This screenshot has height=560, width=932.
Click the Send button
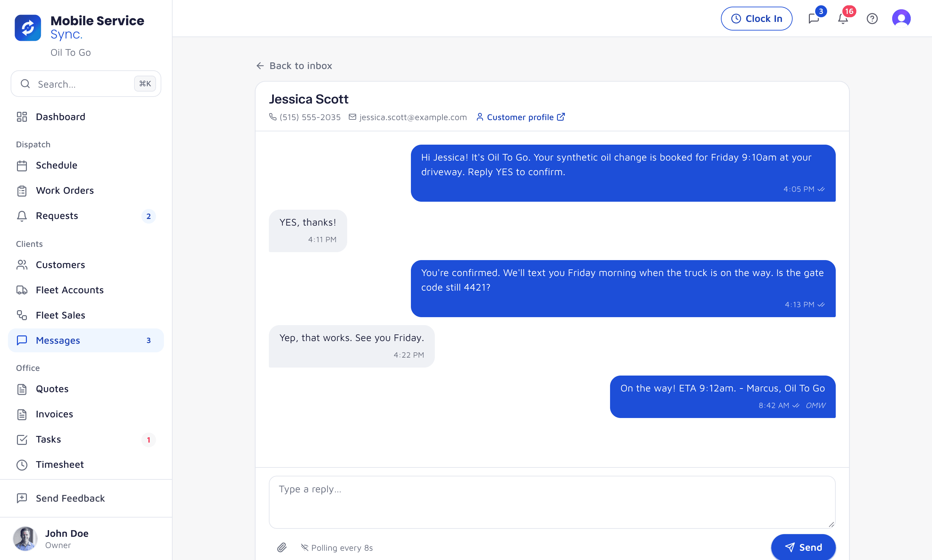click(803, 547)
